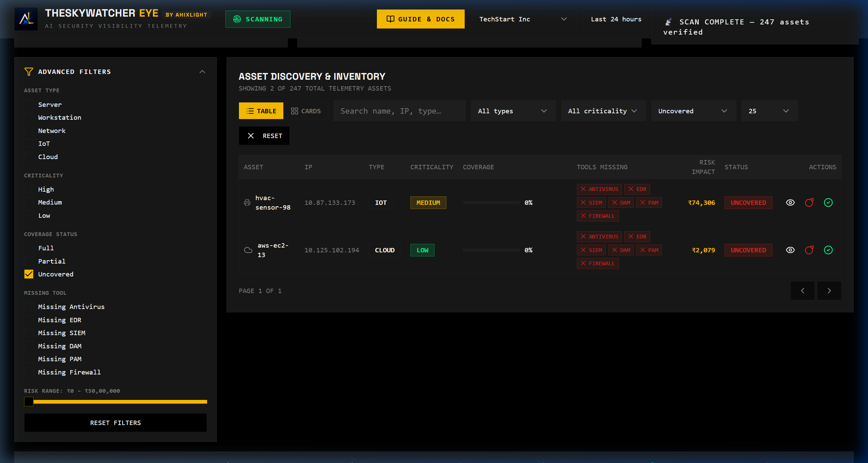Click missing SIEM tag for hvac-sensor-98
868x463 pixels.
(x=591, y=202)
